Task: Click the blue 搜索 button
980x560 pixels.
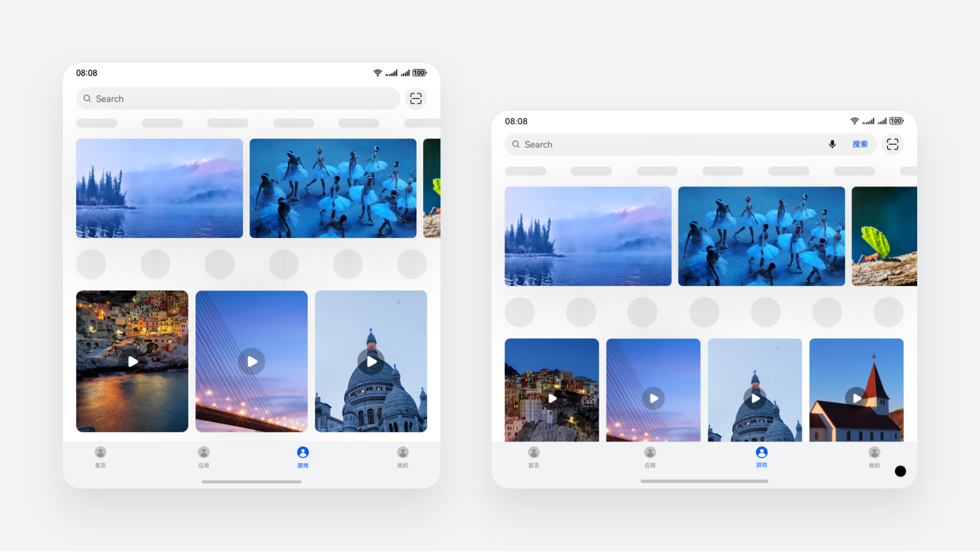Action: pyautogui.click(x=860, y=144)
